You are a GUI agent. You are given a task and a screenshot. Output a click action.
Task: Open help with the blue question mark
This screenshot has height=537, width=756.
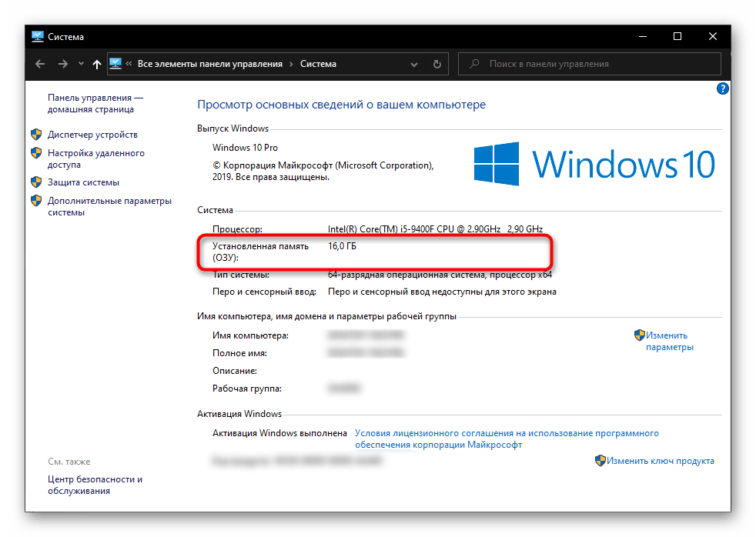722,89
